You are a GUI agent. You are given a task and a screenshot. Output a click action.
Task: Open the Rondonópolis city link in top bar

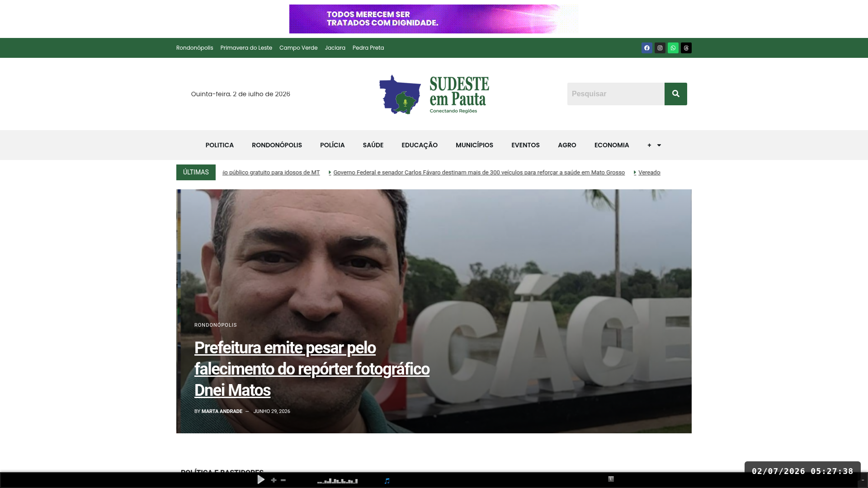194,48
